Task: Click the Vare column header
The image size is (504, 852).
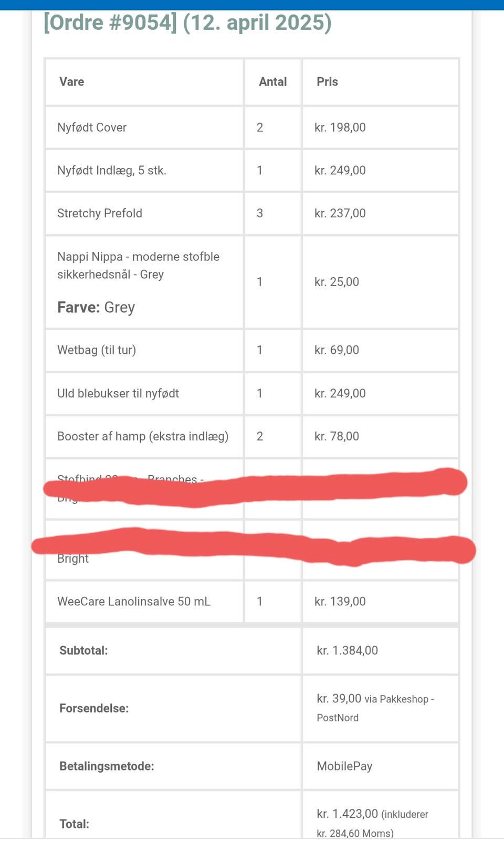Action: tap(71, 82)
